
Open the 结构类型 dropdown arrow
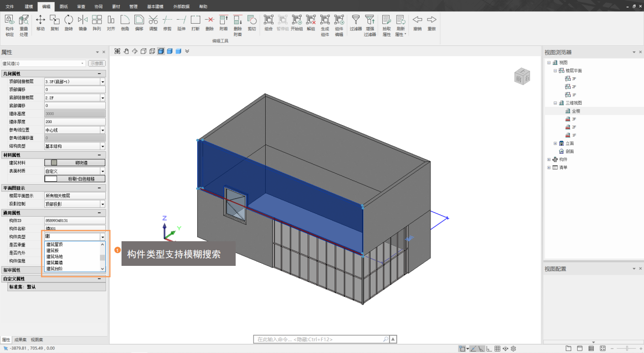coord(103,146)
